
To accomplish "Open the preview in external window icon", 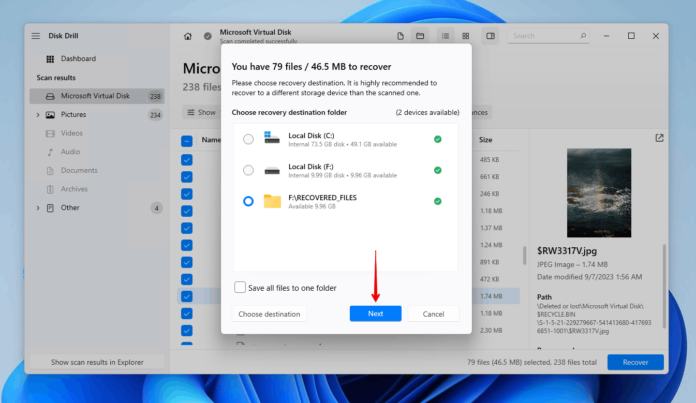I will (659, 138).
